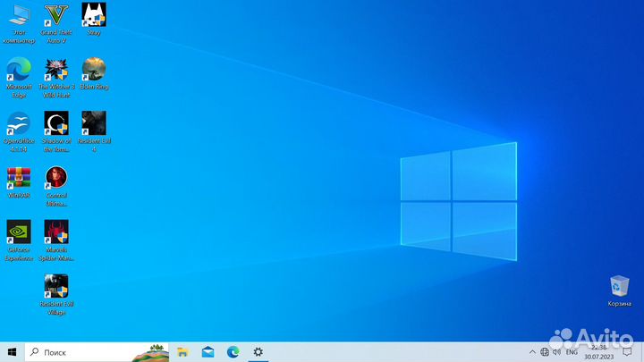Open the Этот компьютер desktop icon
This screenshot has width=644, height=362.
click(19, 23)
